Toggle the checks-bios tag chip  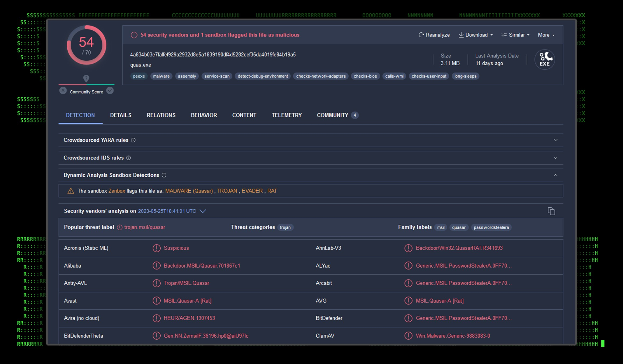tap(365, 76)
